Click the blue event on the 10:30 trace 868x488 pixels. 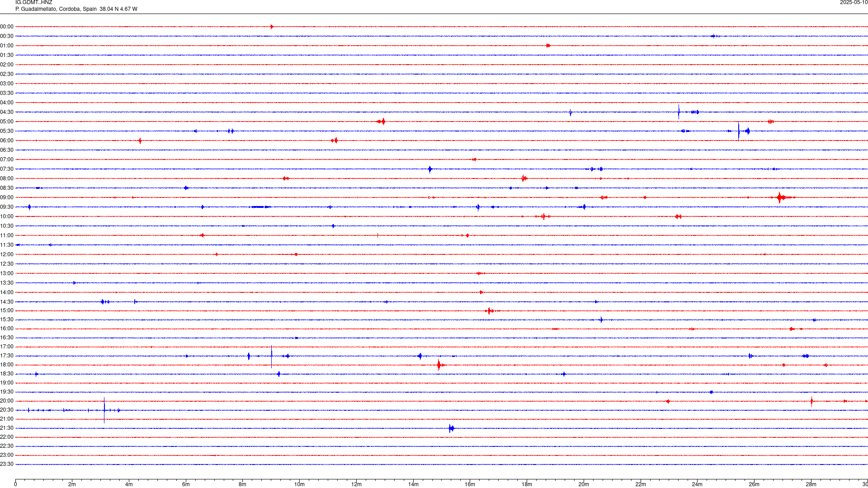point(333,226)
